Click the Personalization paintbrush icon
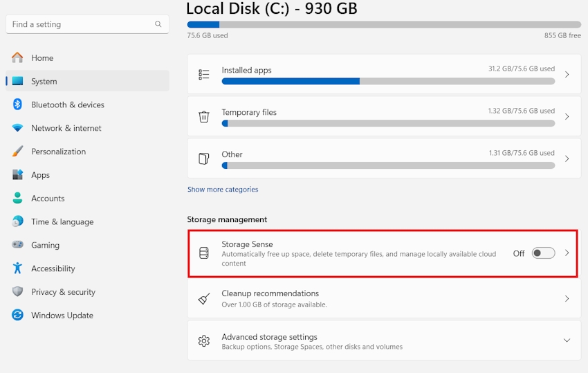588x373 pixels. tap(17, 152)
